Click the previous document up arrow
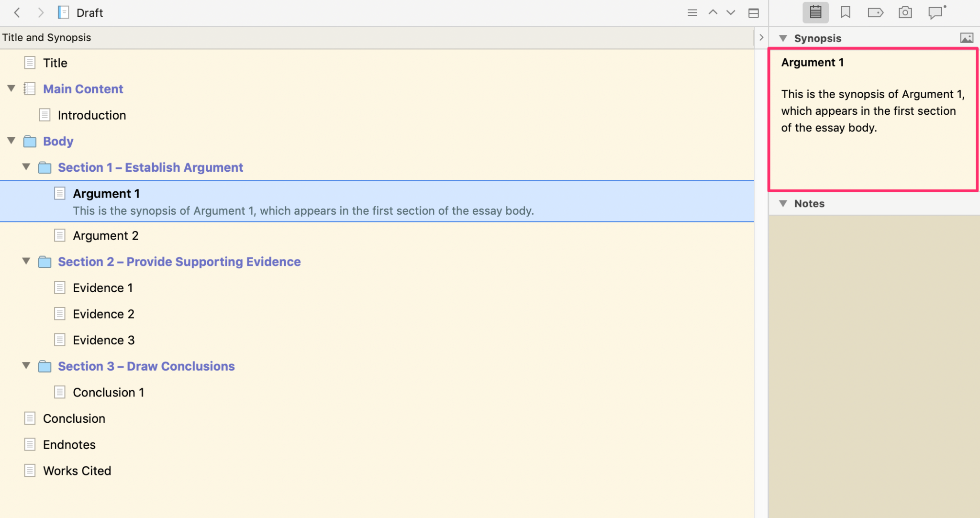Screen dimensions: 980x518 click(712, 12)
